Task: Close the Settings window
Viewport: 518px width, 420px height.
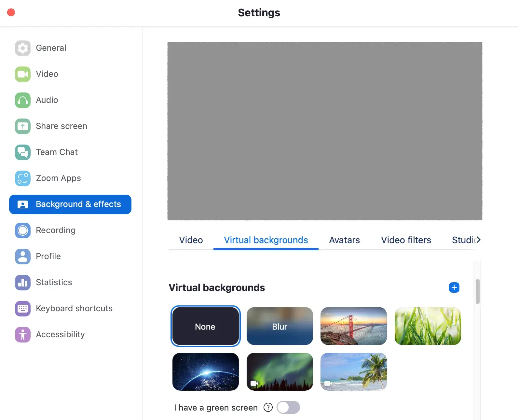Action: coord(11,12)
